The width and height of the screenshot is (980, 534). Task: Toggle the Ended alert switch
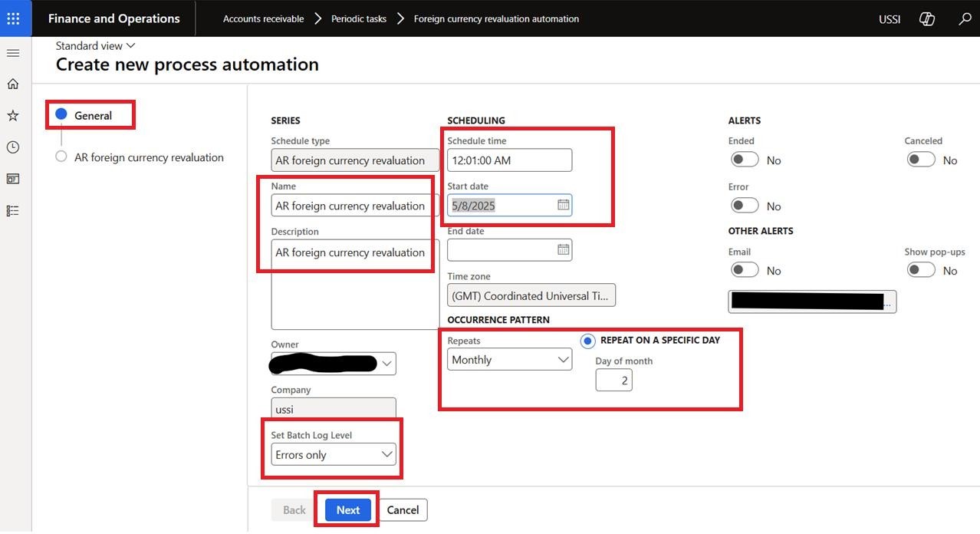744,160
